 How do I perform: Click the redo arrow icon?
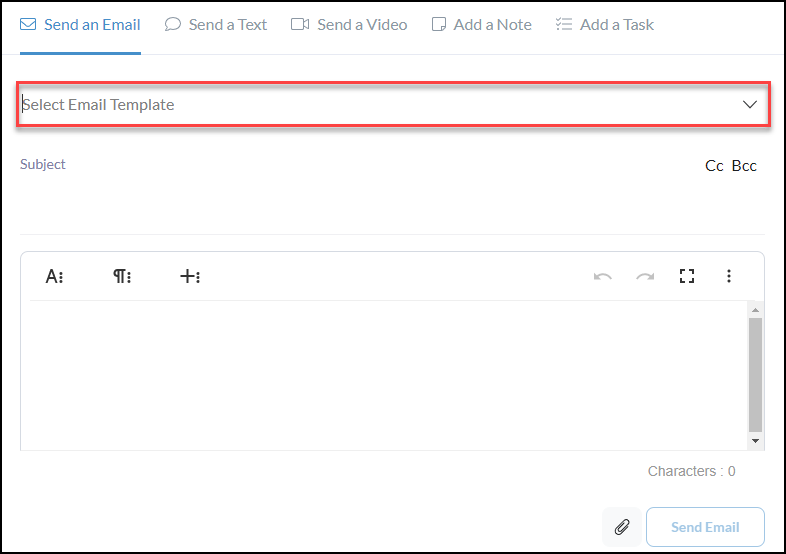pyautogui.click(x=645, y=277)
